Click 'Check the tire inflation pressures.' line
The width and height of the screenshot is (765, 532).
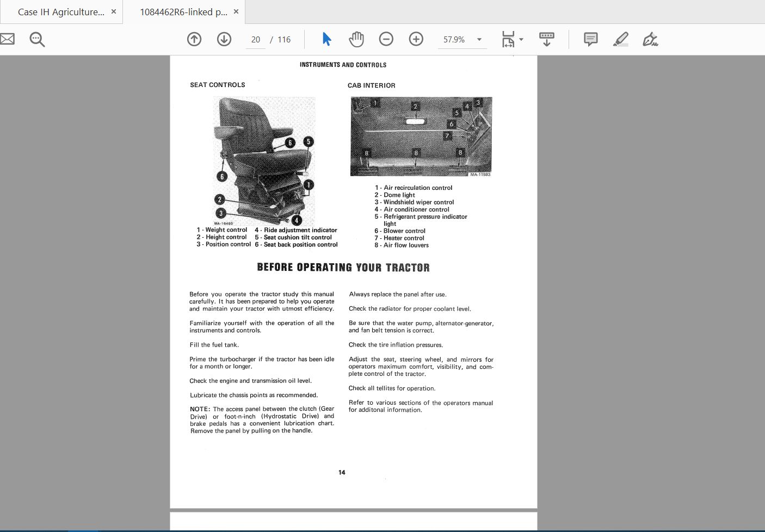coord(396,345)
